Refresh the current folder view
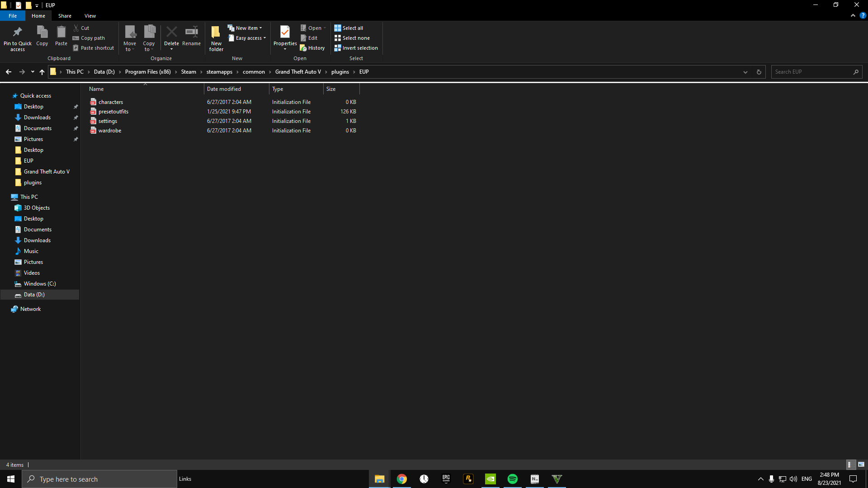 click(x=759, y=72)
